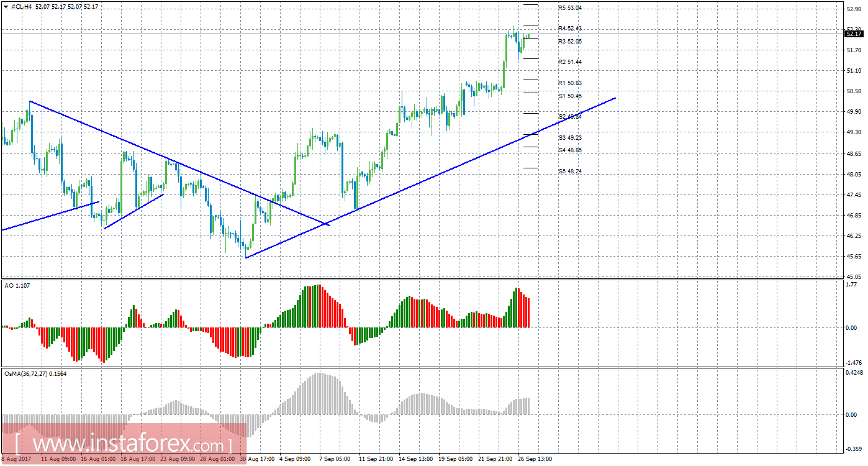This screenshot has height=466, width=868.
Task: Click the 26 Sep 13:00 time label
Action: [536, 459]
